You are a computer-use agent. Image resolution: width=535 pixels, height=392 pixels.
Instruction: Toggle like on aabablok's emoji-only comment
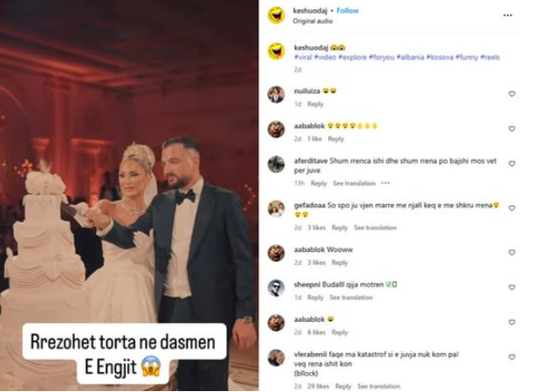[511, 322]
